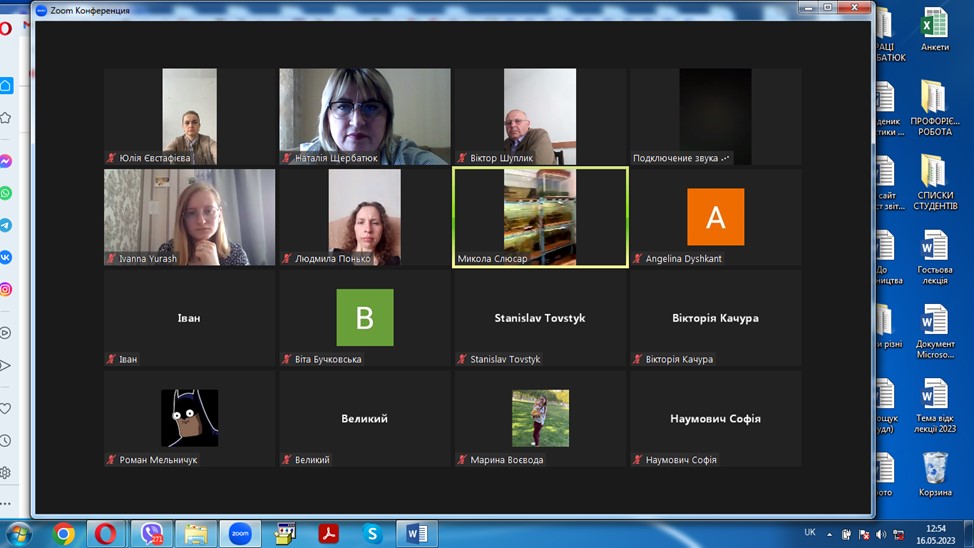Open Skype from the taskbar

point(372,534)
